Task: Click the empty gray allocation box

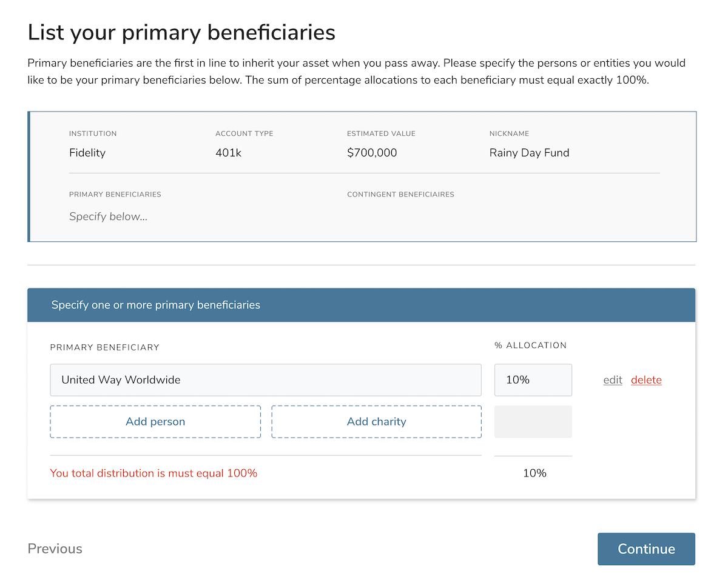Action: (x=533, y=421)
